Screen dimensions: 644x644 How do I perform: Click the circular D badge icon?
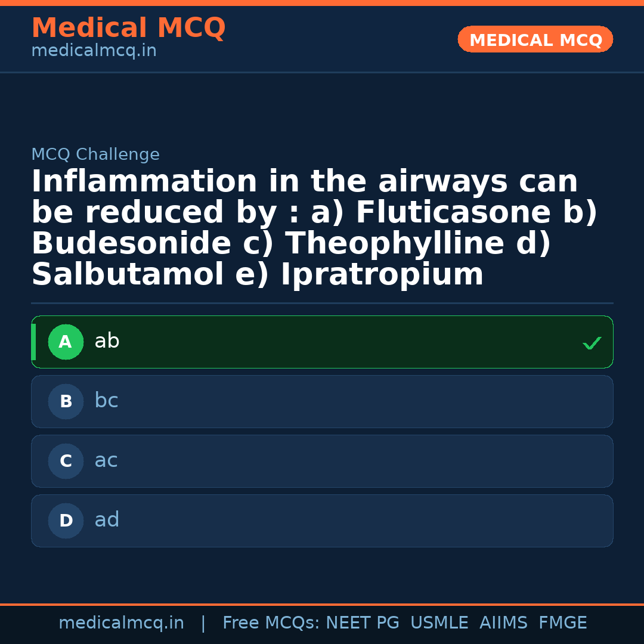[66, 521]
